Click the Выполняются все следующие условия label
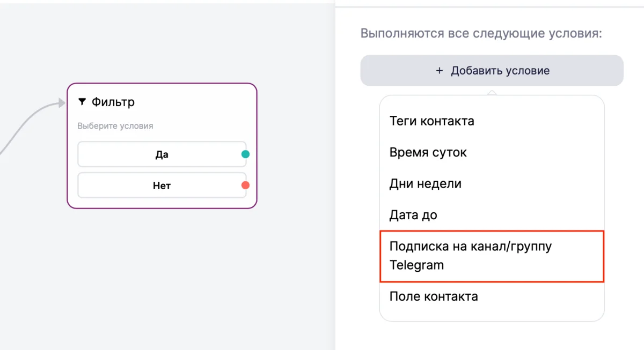The width and height of the screenshot is (644, 350). pos(481,33)
